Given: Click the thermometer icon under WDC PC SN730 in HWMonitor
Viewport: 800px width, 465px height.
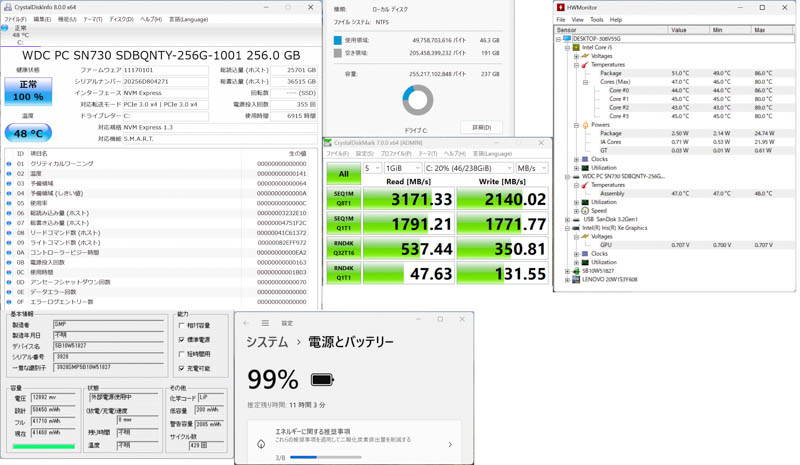Looking at the screenshot, I should coord(585,185).
